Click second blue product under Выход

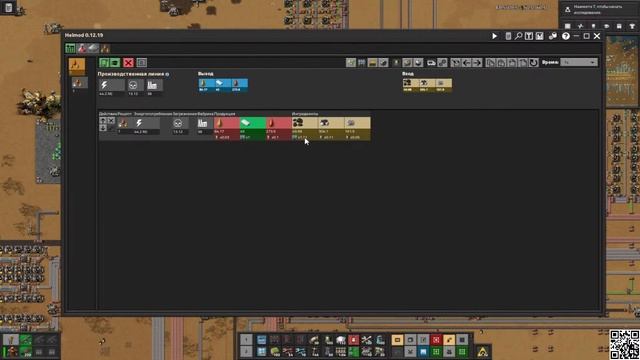tap(223, 85)
